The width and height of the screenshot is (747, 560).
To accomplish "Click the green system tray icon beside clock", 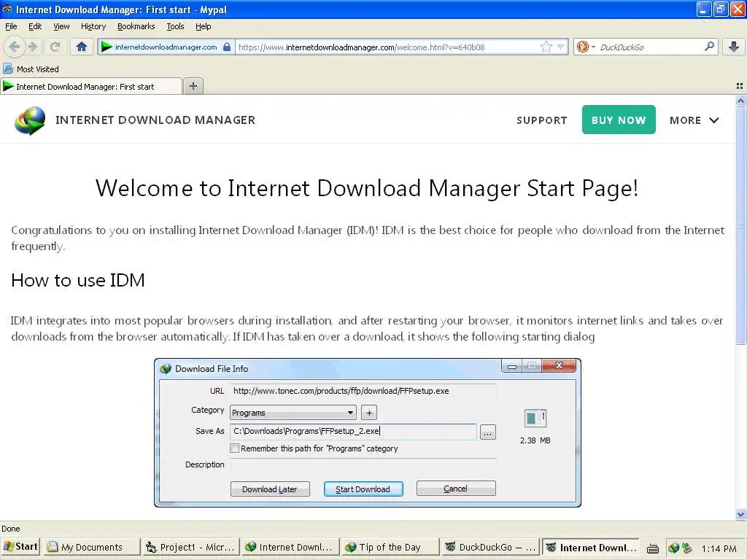I will (686, 548).
